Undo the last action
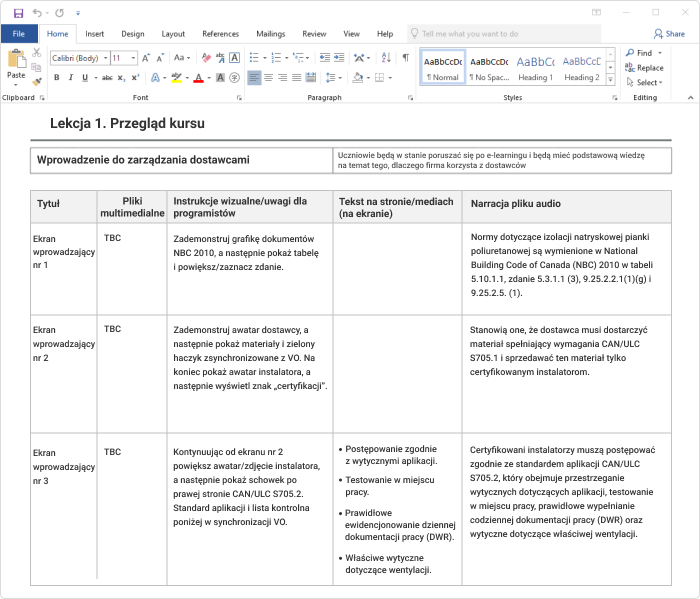 pyautogui.click(x=37, y=13)
